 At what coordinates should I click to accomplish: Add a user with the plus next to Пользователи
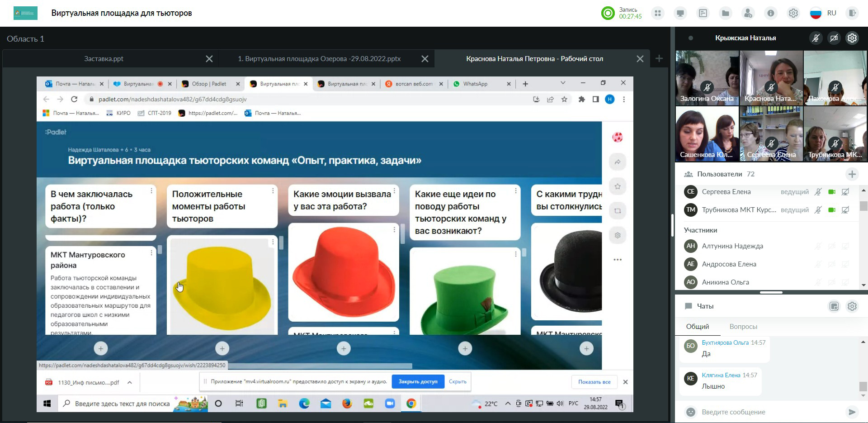coord(852,174)
